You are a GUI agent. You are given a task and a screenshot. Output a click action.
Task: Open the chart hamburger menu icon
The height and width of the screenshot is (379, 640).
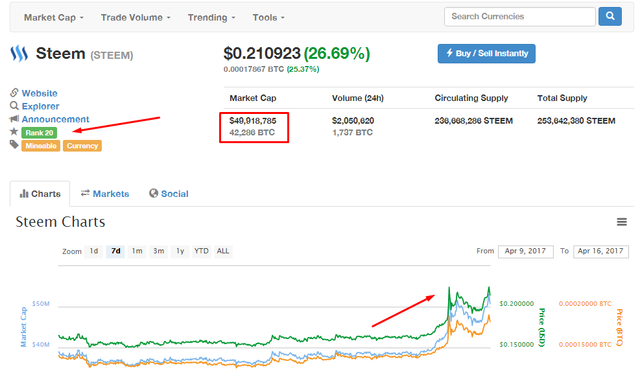pyautogui.click(x=622, y=222)
